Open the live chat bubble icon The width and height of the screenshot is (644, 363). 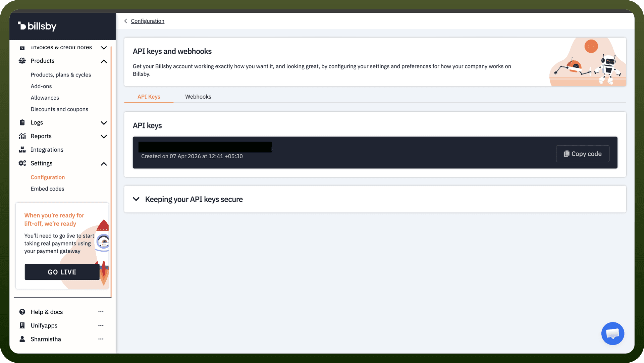(x=612, y=333)
